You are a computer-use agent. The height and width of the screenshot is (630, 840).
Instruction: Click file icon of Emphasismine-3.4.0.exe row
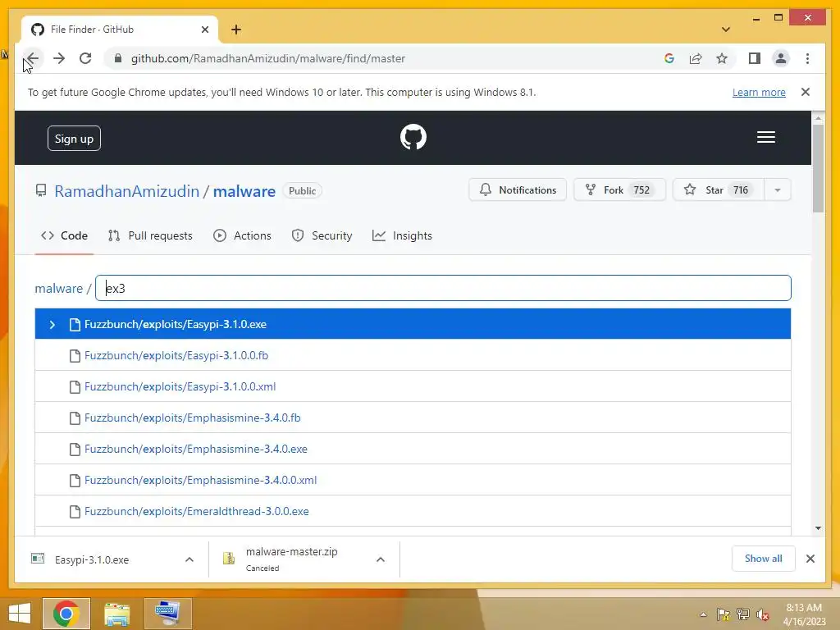click(x=75, y=449)
